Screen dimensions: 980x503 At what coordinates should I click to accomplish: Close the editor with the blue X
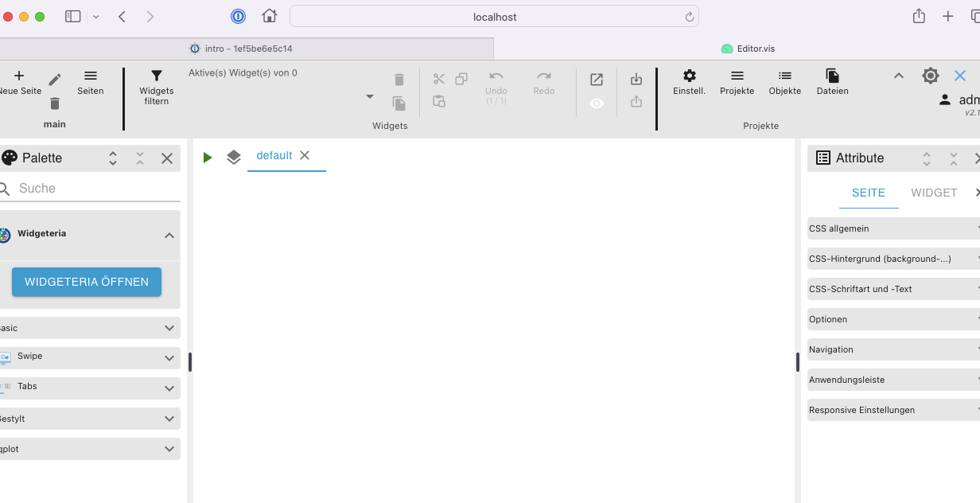coord(960,76)
